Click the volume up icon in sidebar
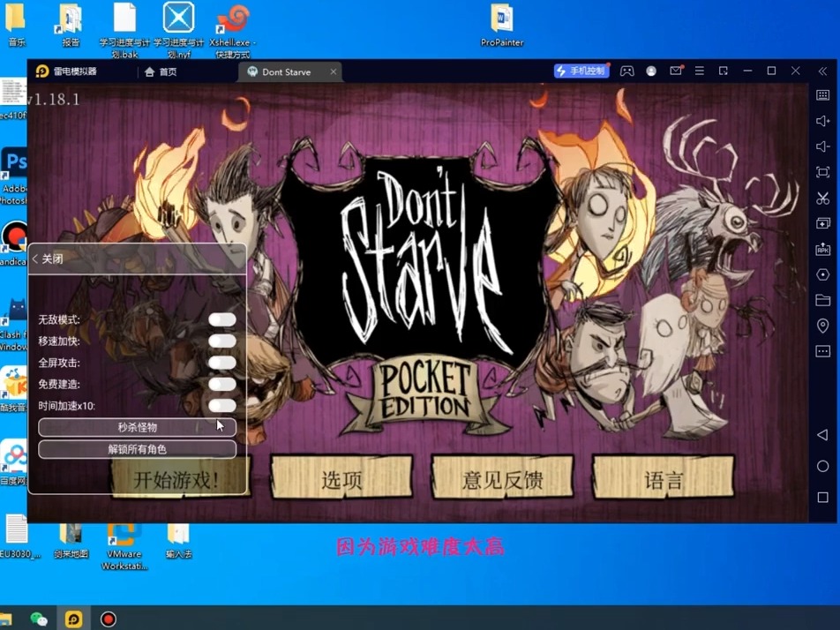This screenshot has width=840, height=630. coord(823,121)
